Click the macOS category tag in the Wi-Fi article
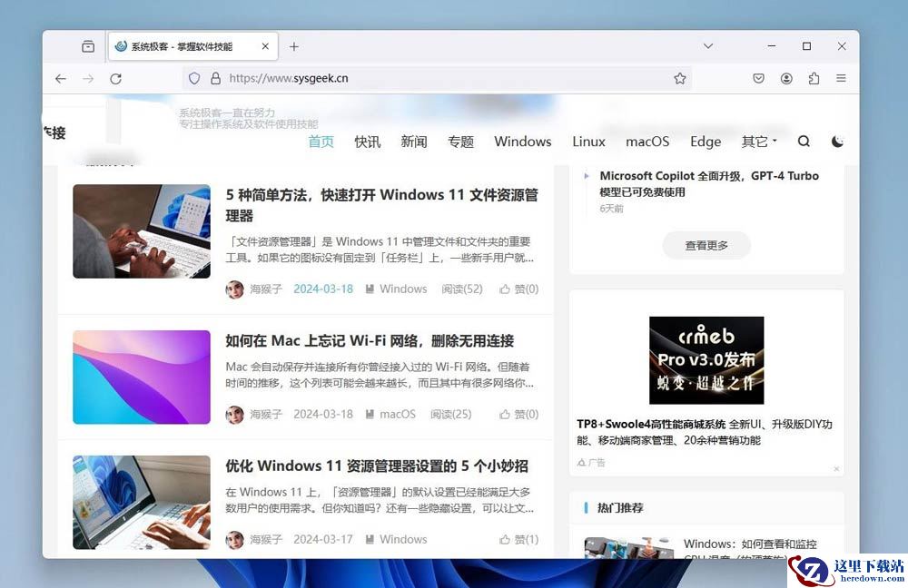 (390, 415)
